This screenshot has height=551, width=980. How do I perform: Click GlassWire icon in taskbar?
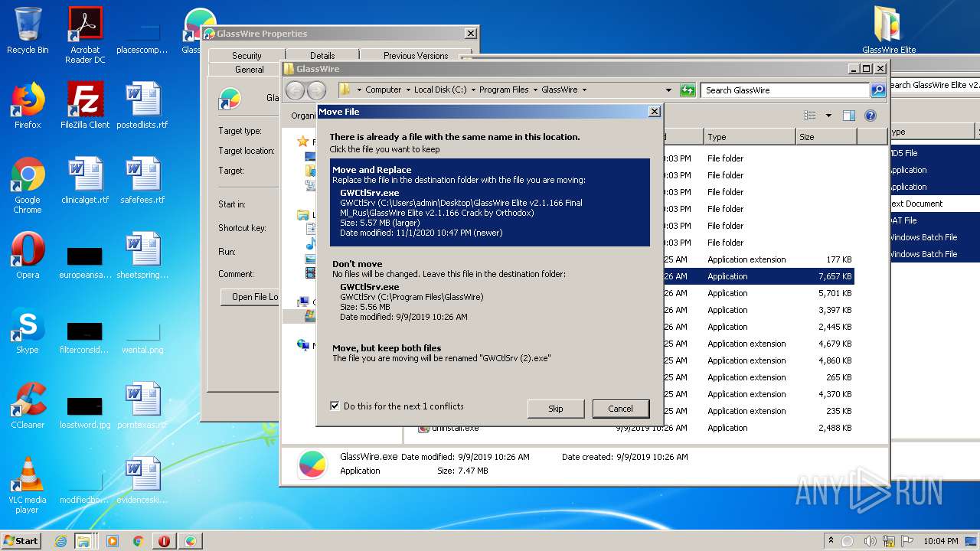(190, 541)
